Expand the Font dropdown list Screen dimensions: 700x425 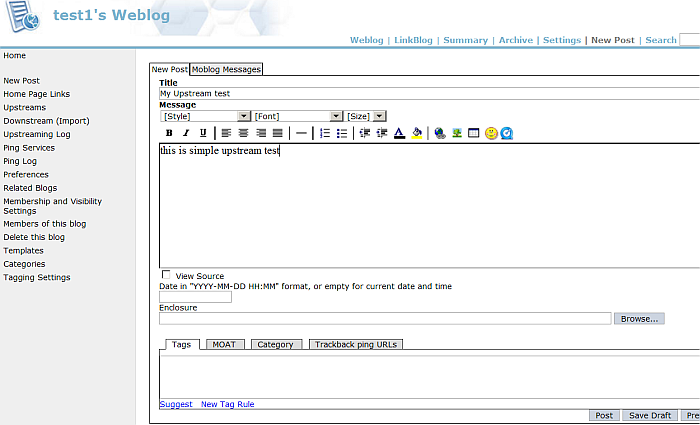(297, 116)
